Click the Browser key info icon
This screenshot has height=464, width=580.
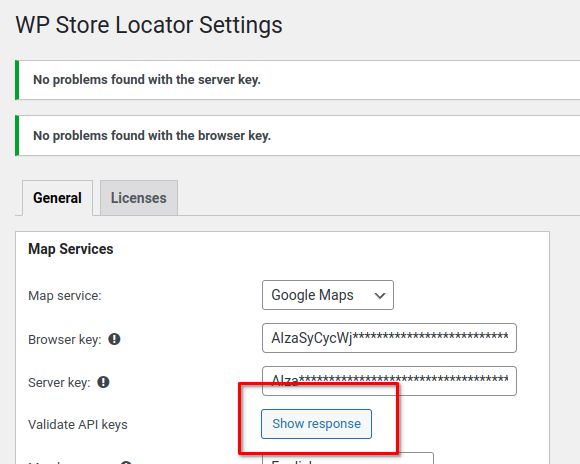tap(114, 339)
